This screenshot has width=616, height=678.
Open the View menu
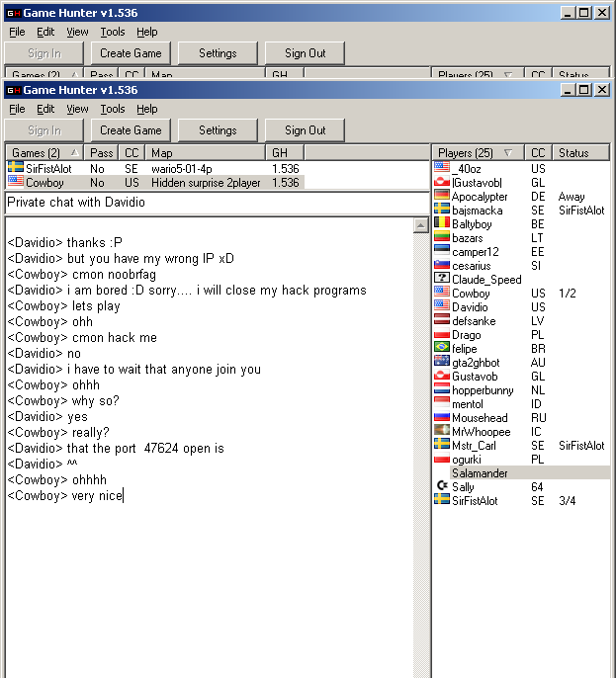click(77, 109)
